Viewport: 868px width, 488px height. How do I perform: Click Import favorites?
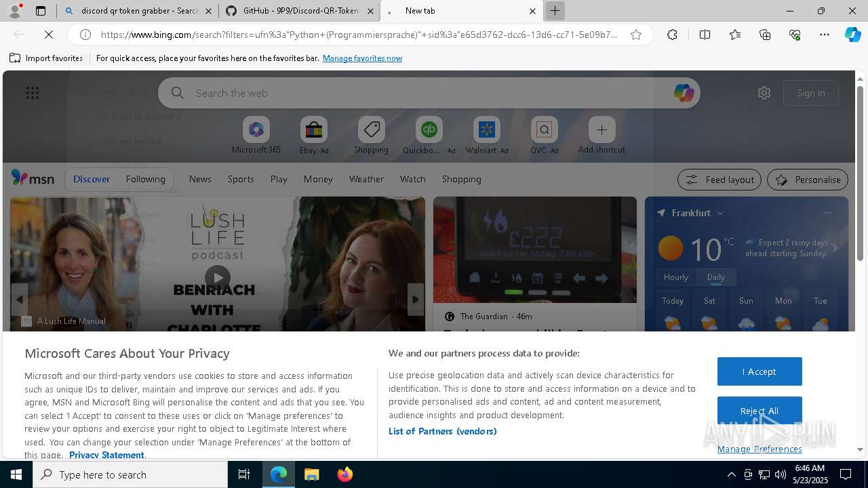click(46, 58)
